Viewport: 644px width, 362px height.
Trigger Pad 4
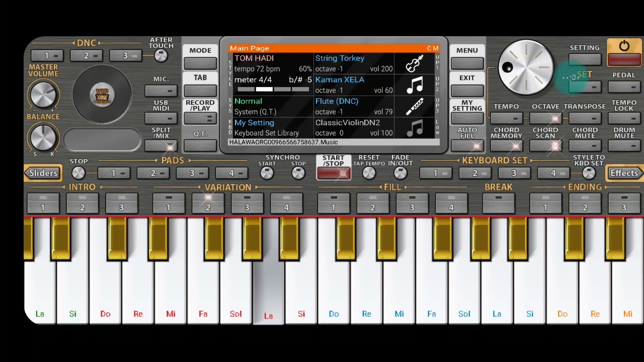tap(231, 173)
